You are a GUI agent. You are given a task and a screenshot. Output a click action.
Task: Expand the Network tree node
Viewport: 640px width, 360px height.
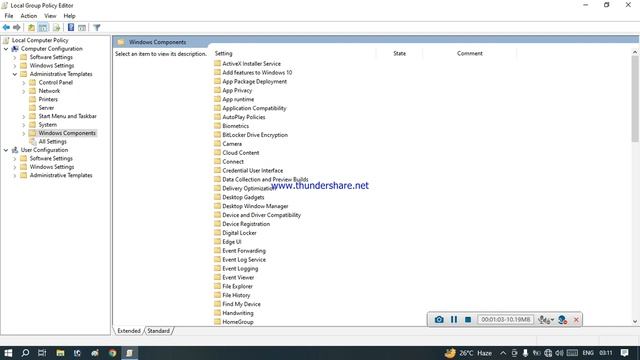(x=24, y=91)
